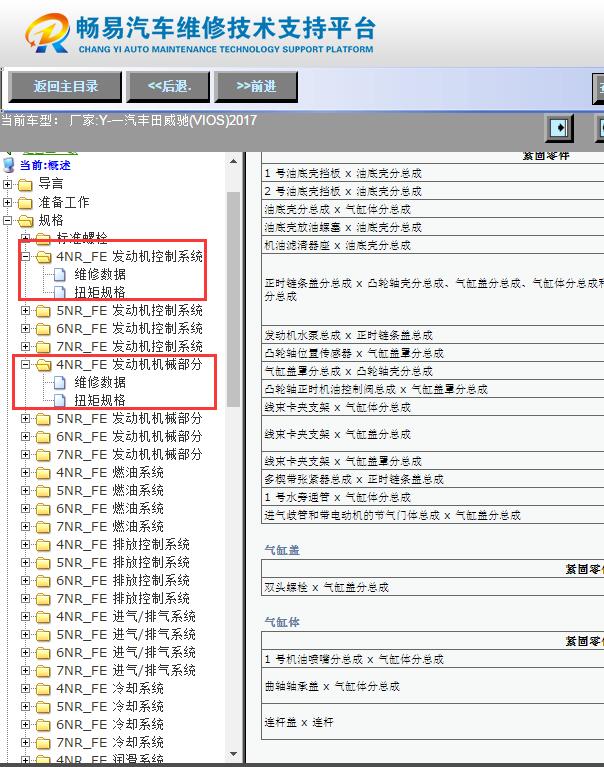Select 6NR_FE 冷却系统 tree item
Viewport: 604px width, 767px height.
coord(110,724)
